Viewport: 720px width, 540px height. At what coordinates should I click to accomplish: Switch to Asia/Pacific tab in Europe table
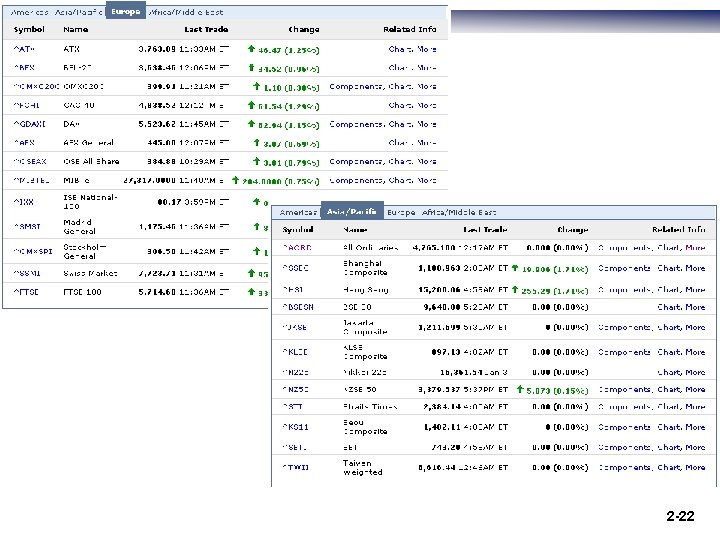point(78,12)
